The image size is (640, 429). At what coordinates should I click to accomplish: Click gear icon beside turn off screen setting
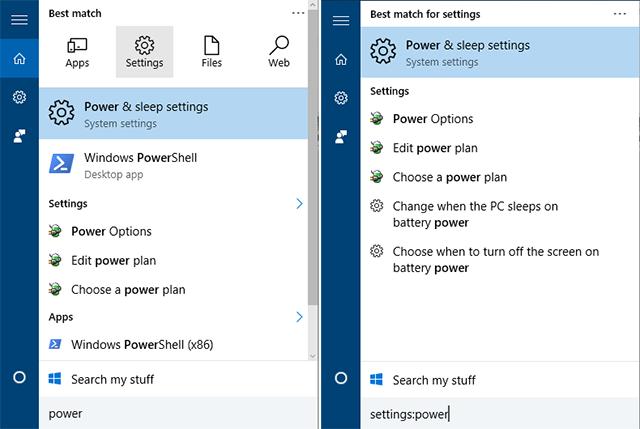point(376,251)
